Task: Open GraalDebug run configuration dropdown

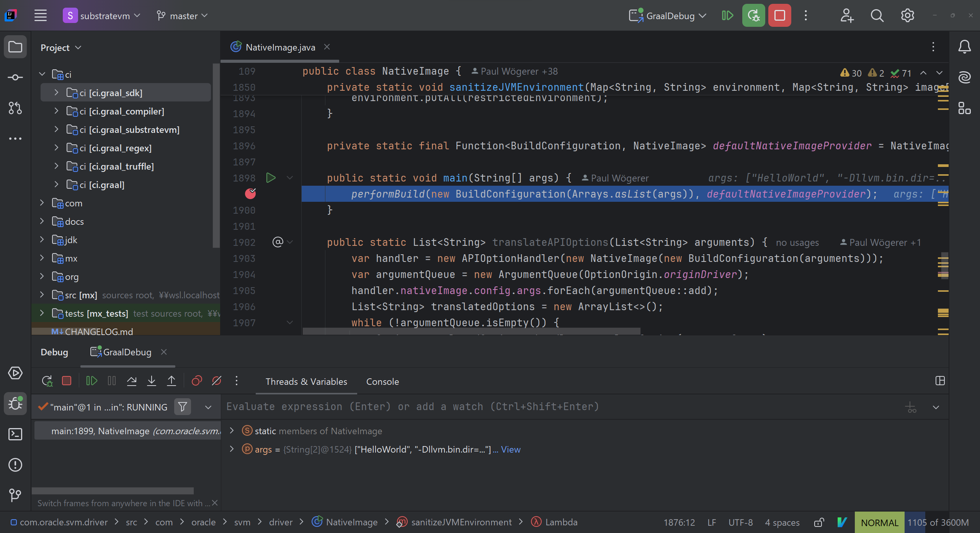Action: pyautogui.click(x=668, y=16)
